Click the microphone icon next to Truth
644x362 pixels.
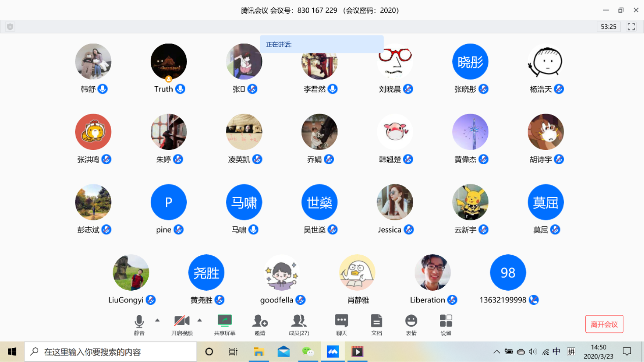[180, 89]
